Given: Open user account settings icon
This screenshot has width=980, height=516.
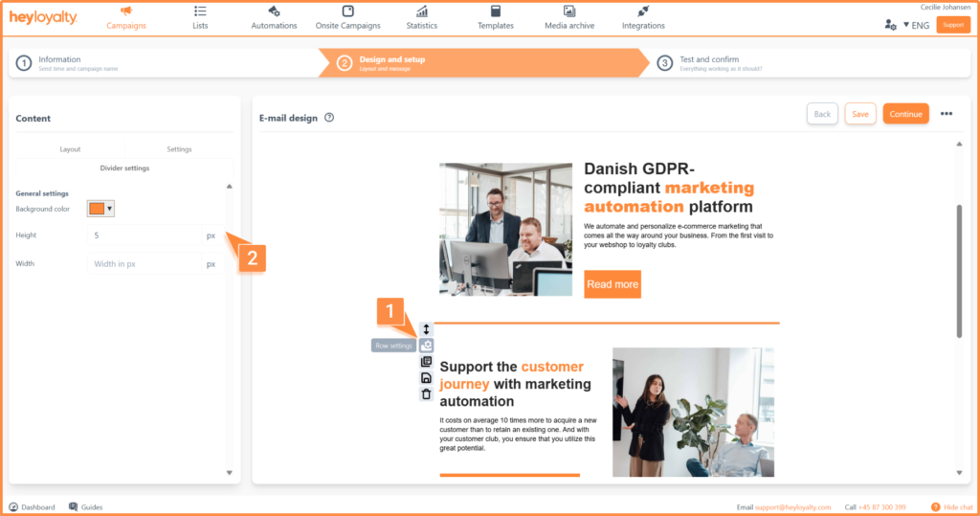Looking at the screenshot, I should click(x=891, y=25).
